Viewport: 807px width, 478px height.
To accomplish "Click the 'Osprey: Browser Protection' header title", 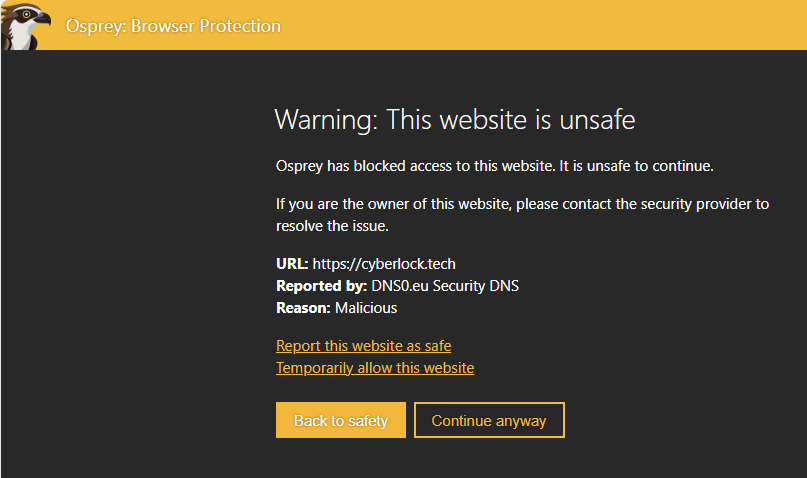I will [173, 26].
